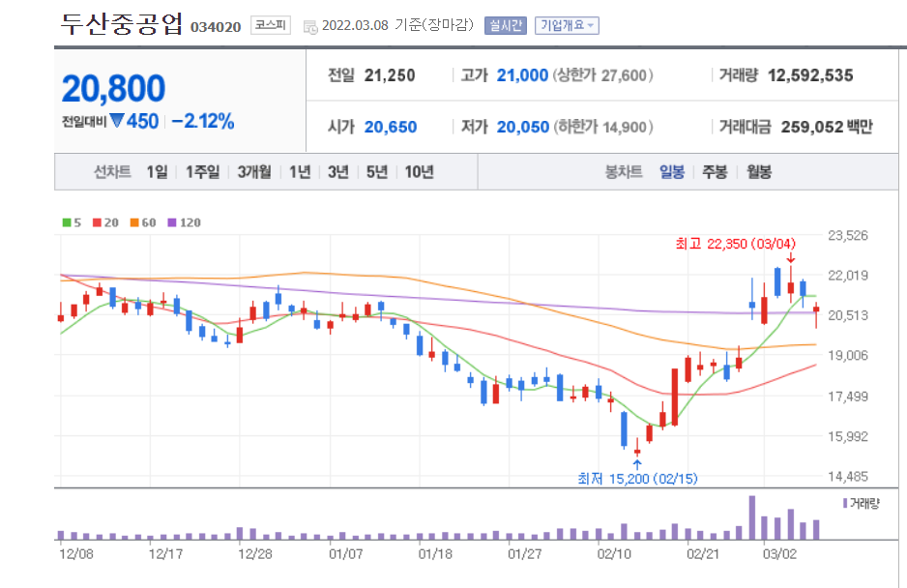Select the 1일 line chart tab
The image size is (907, 588).
coord(157,172)
